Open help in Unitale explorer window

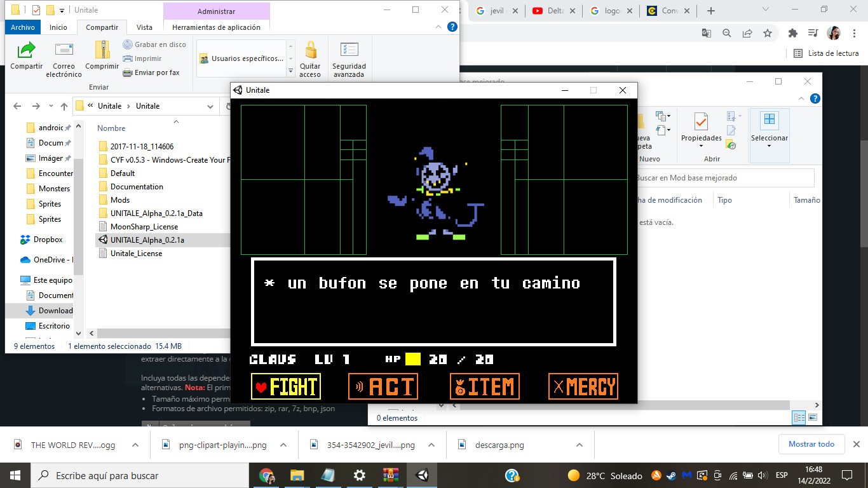point(452,27)
